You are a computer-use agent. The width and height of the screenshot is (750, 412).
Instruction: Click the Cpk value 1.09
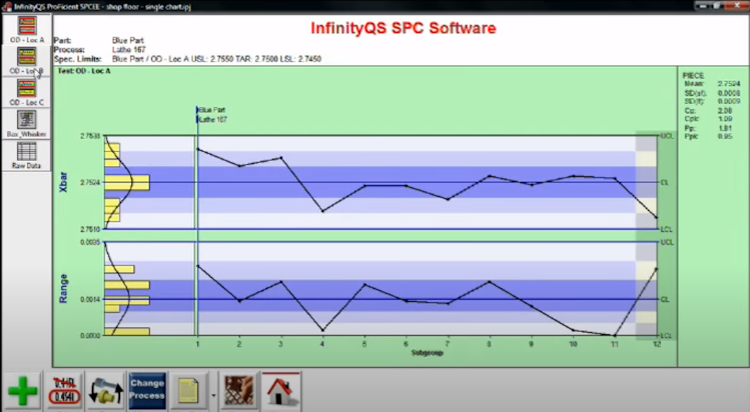click(725, 119)
